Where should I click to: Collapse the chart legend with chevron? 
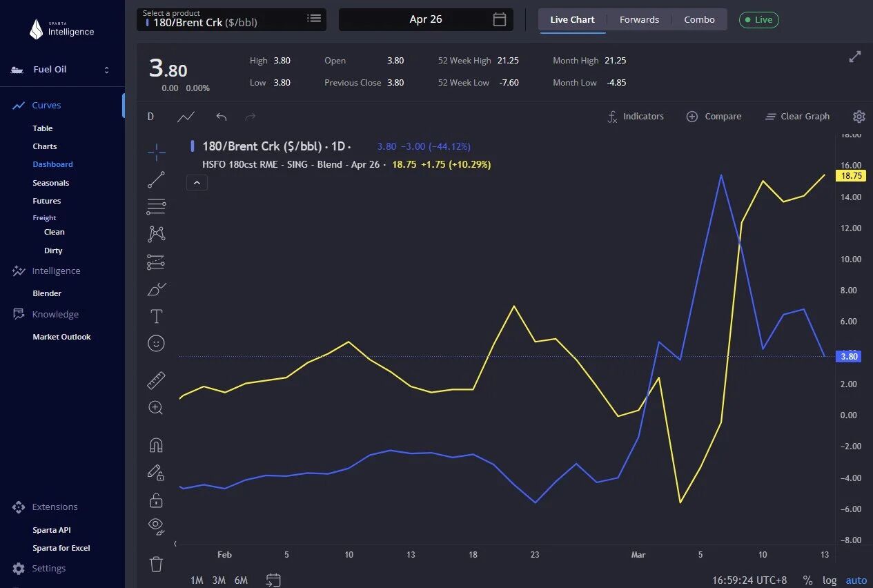[x=197, y=183]
